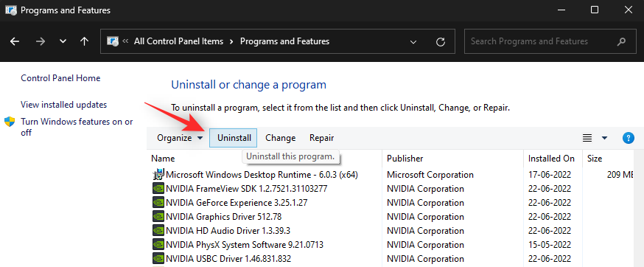Open Control Panel Home link
Image resolution: width=644 pixels, height=267 pixels.
60,78
